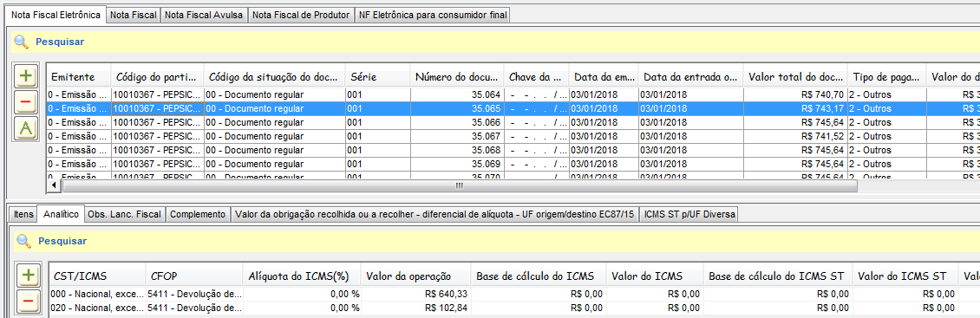Sort by Base de cálculo do ICMS ST header
980x318 pixels.
tap(779, 276)
